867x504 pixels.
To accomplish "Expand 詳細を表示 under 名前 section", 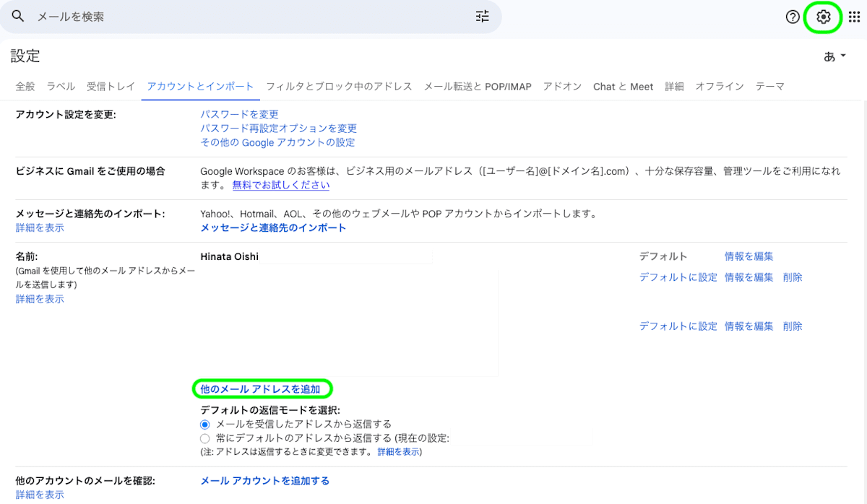I will pyautogui.click(x=39, y=298).
